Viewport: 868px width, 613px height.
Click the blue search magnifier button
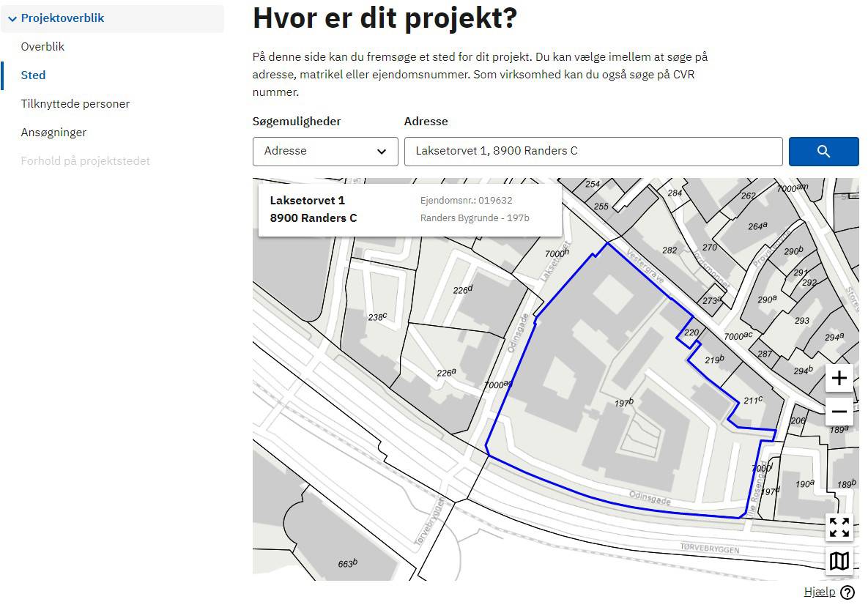pyautogui.click(x=823, y=152)
